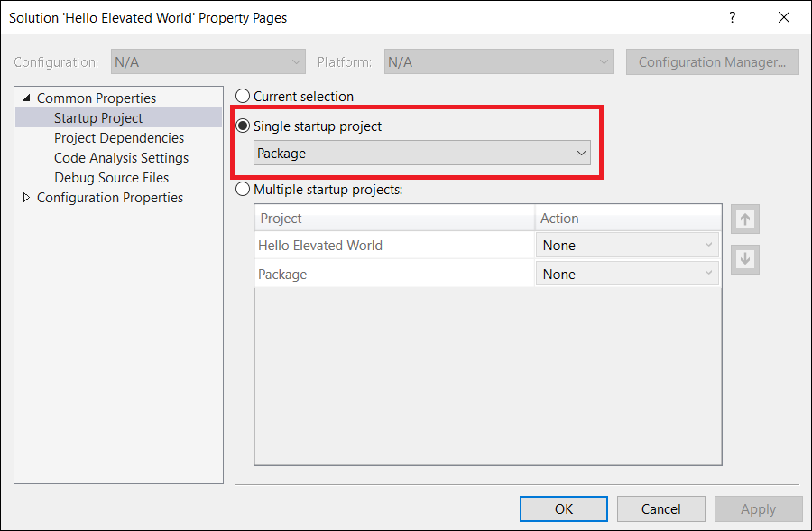812x531 pixels.
Task: Collapse the Common Properties node
Action: (25, 98)
